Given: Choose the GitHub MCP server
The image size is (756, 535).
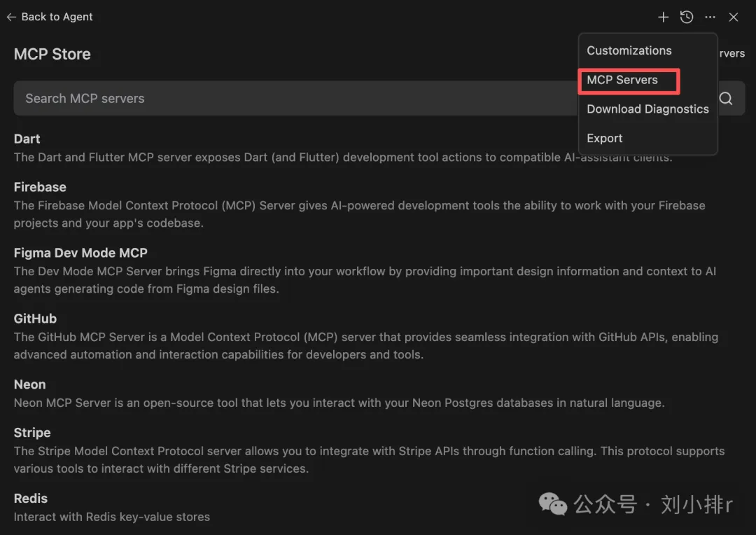Looking at the screenshot, I should click(35, 319).
